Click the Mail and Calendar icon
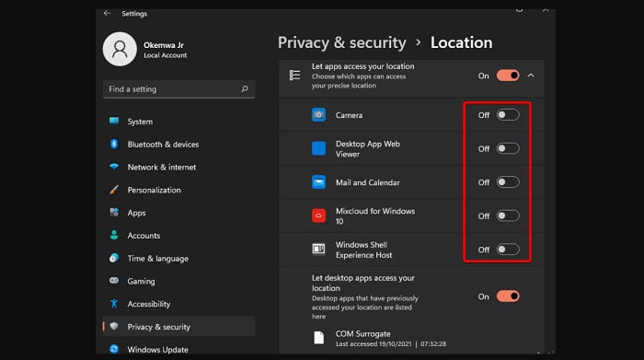This screenshot has width=644, height=360. point(318,182)
